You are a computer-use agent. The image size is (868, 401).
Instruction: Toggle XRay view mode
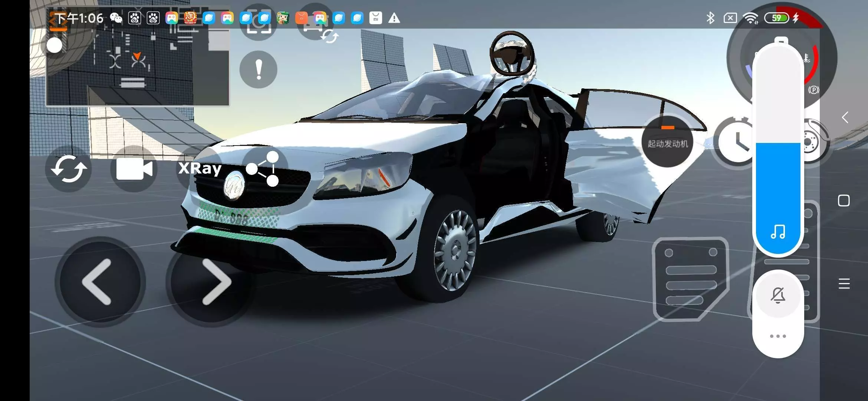point(200,169)
